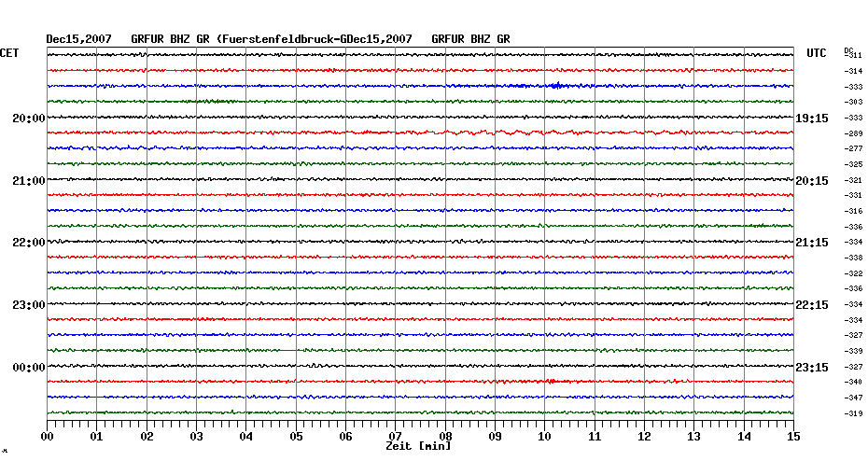The height and width of the screenshot is (461, 868).
Task: Click the 12 minute axis tick label
Action: click(644, 437)
